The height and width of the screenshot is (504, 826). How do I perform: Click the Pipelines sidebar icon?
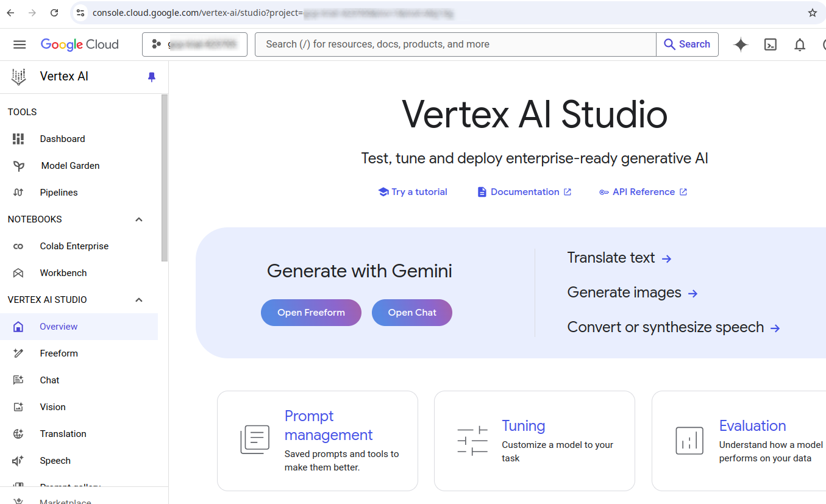pos(18,193)
